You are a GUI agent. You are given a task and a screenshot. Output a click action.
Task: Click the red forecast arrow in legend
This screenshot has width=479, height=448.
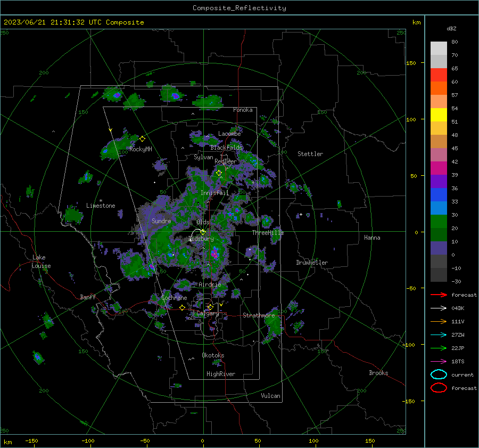439,295
